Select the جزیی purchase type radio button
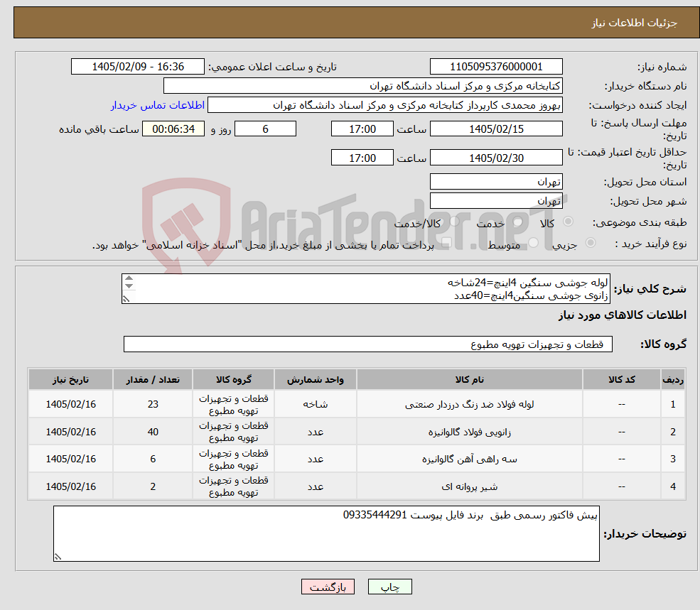 [x=591, y=243]
